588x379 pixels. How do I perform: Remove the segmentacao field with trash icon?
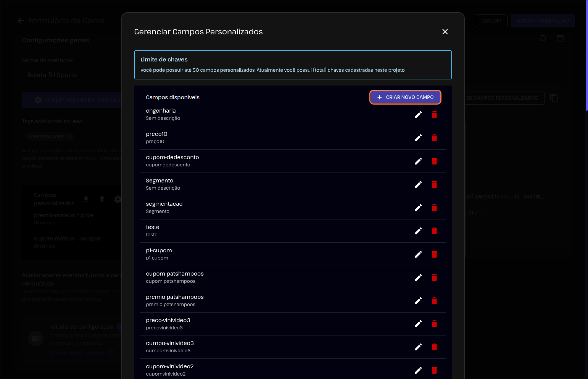point(434,208)
